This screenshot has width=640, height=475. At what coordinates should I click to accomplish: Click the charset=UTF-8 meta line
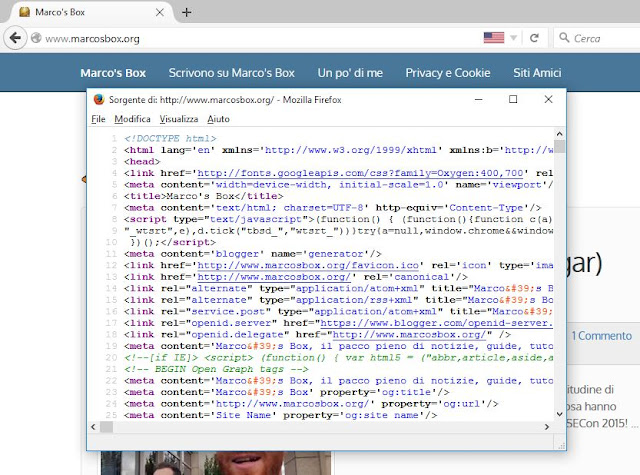tap(333, 208)
